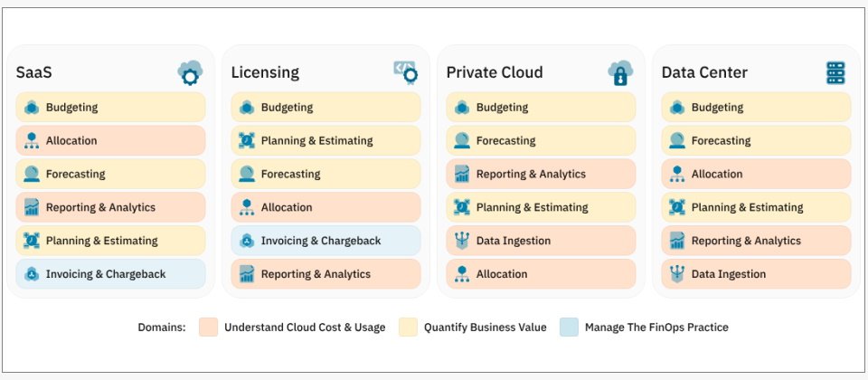Click the SaaS cloud gear icon

point(190,72)
